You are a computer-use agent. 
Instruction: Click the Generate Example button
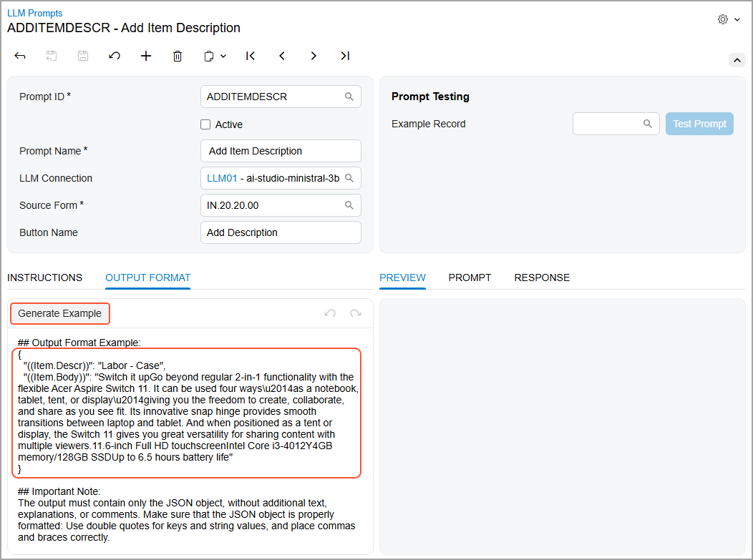pos(60,313)
